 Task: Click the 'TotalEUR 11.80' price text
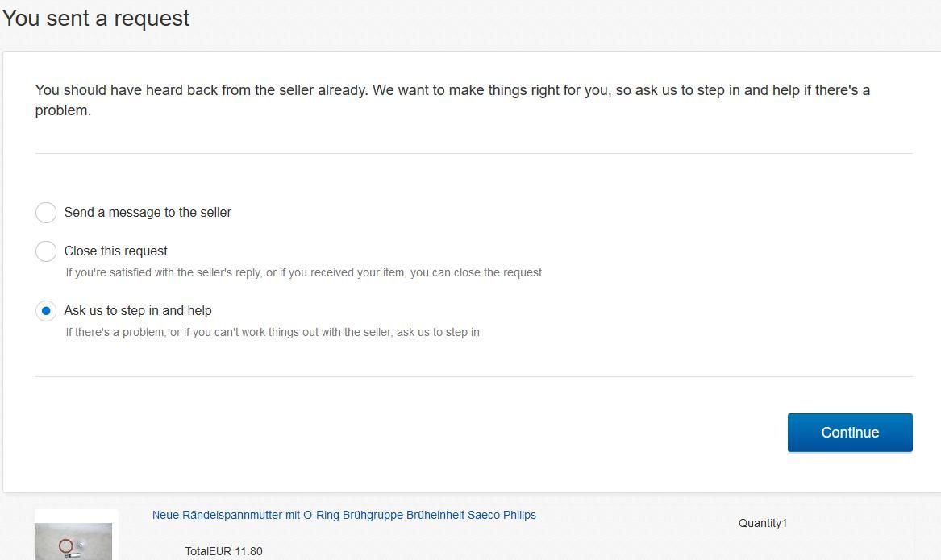coord(223,552)
